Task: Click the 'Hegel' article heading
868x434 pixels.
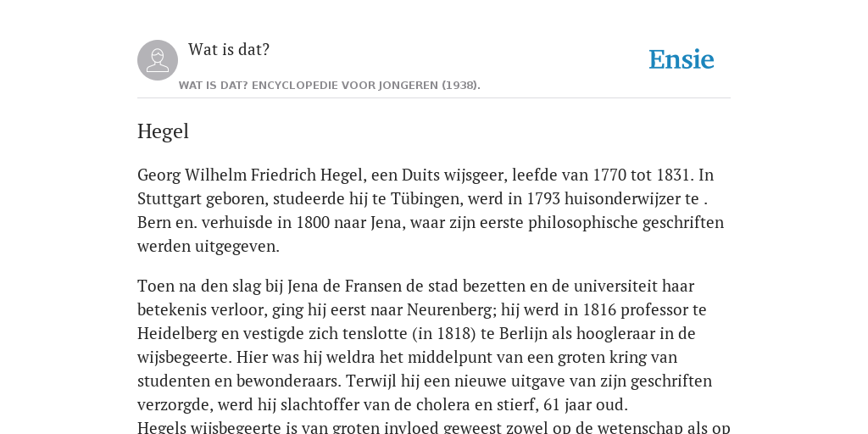Action: pyautogui.click(x=163, y=131)
